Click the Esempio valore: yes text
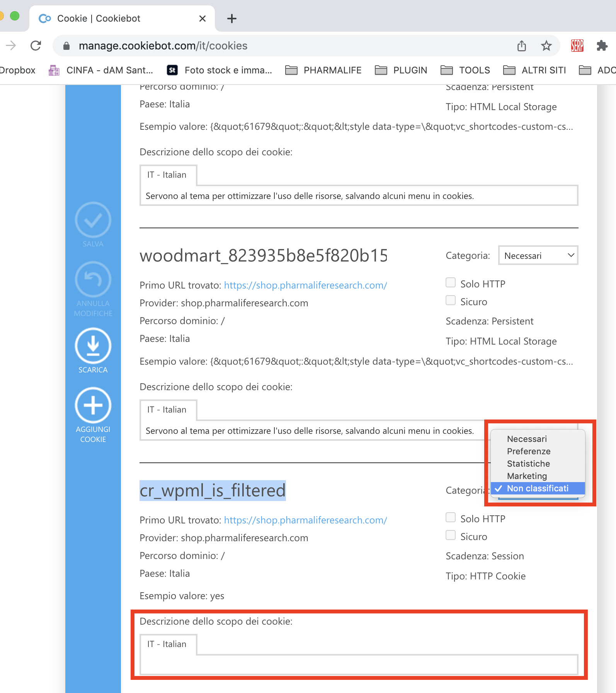616x693 pixels. pyautogui.click(x=182, y=596)
